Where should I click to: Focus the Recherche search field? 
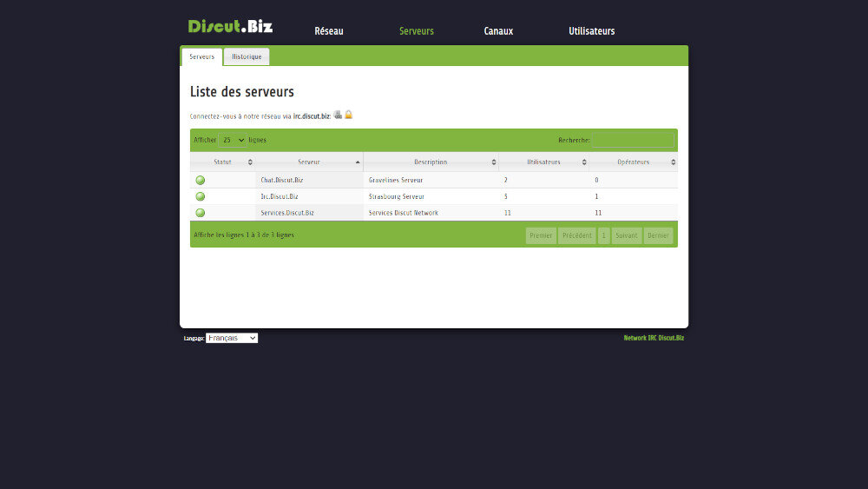coord(633,140)
